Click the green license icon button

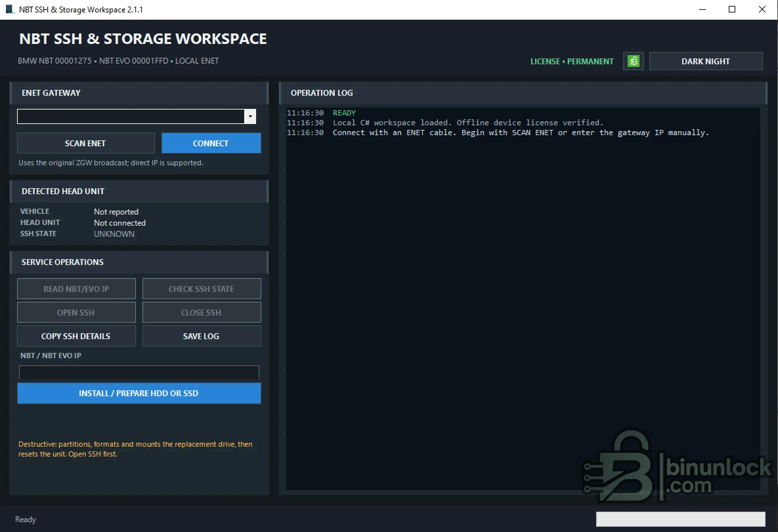coord(633,61)
